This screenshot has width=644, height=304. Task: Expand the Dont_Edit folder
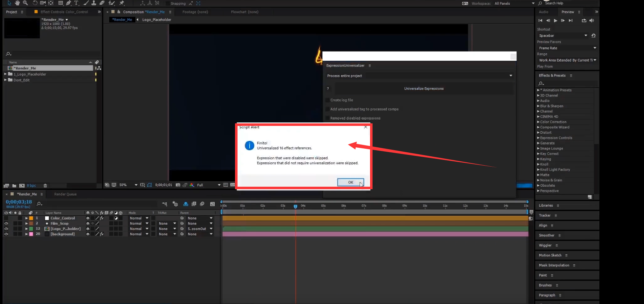click(x=5, y=80)
